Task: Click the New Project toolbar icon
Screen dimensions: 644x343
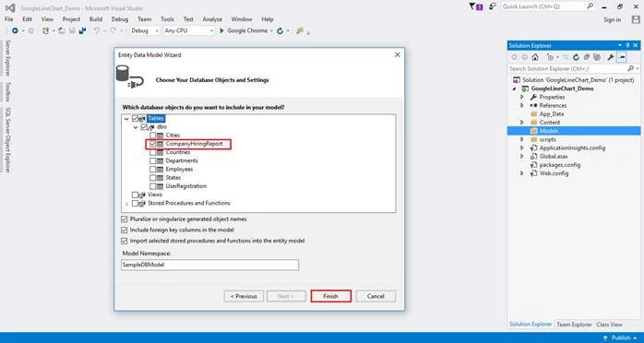Action: tap(45, 30)
